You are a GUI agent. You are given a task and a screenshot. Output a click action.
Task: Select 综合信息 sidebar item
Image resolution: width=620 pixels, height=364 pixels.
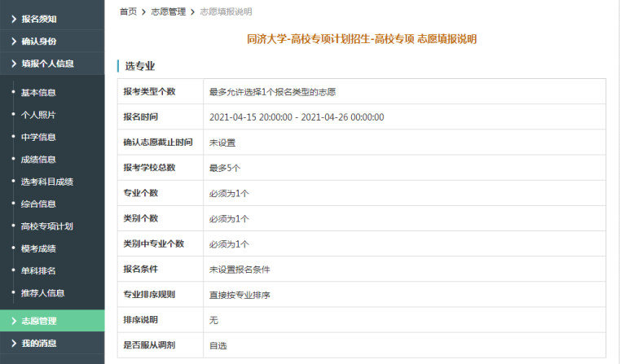pos(38,204)
